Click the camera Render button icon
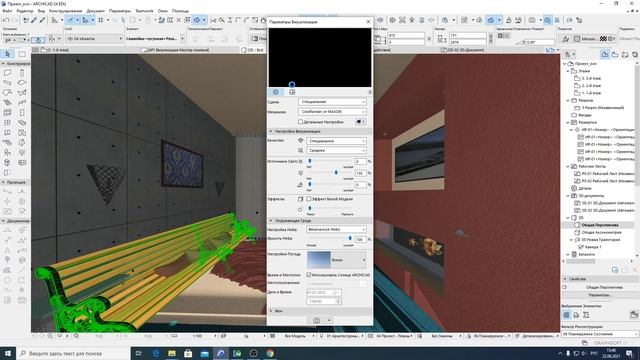 (x=316, y=320)
